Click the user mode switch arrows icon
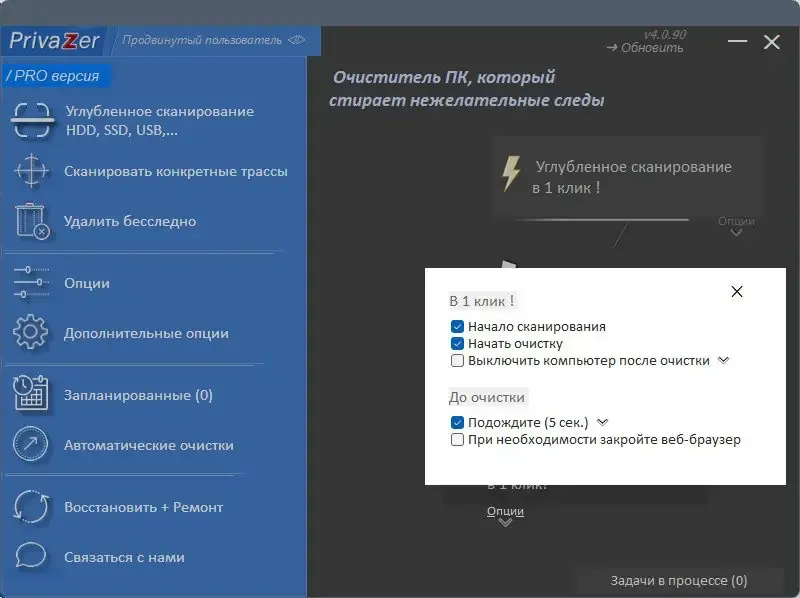 coord(296,40)
